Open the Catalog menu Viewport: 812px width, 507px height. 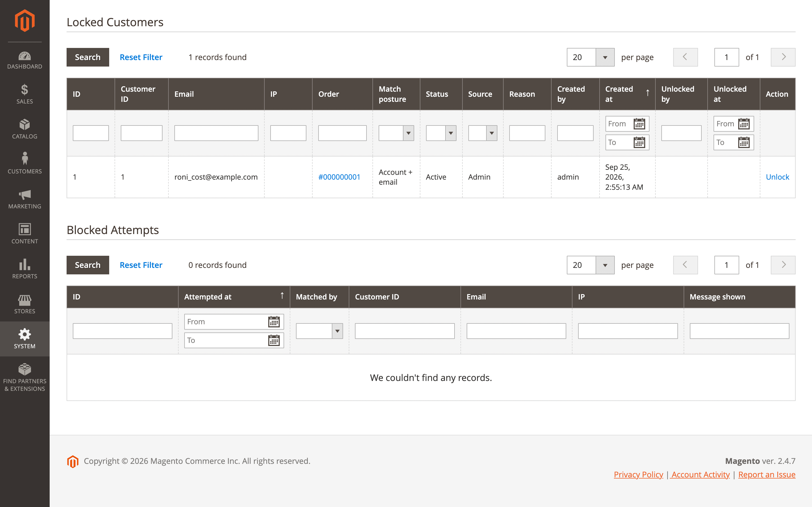pyautogui.click(x=25, y=129)
